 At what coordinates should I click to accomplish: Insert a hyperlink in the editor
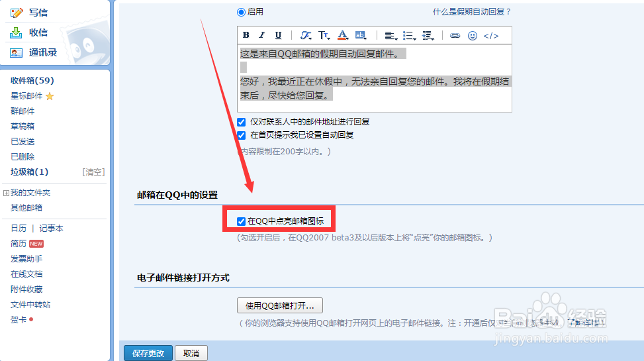click(x=455, y=36)
